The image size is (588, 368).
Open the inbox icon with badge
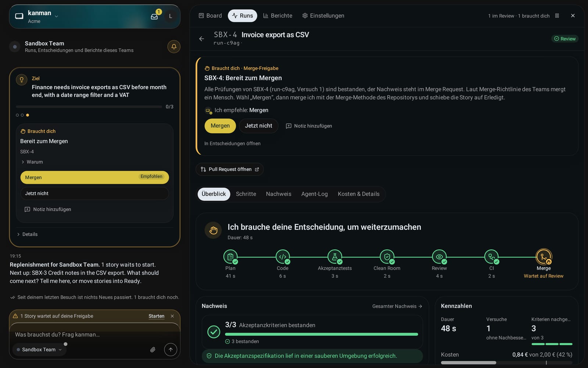154,16
